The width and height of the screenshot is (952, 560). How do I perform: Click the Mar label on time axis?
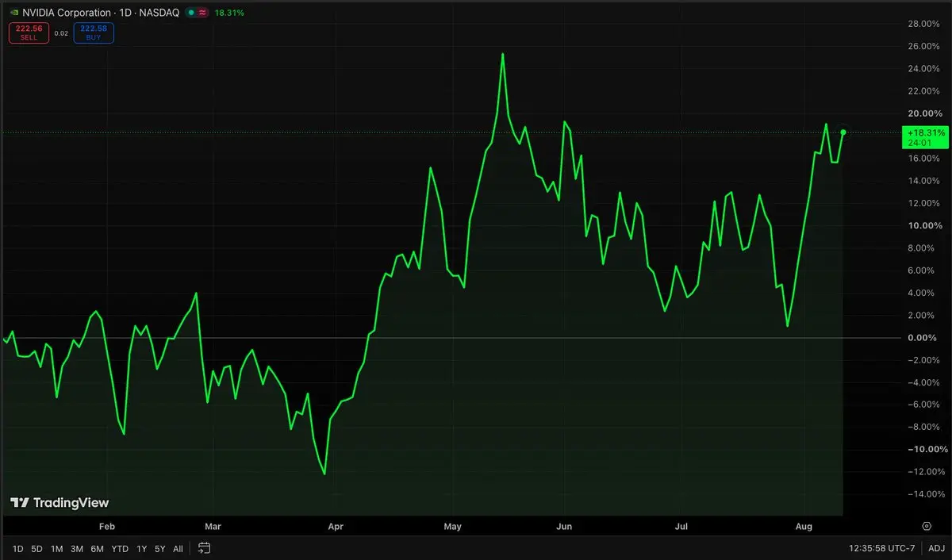point(213,526)
